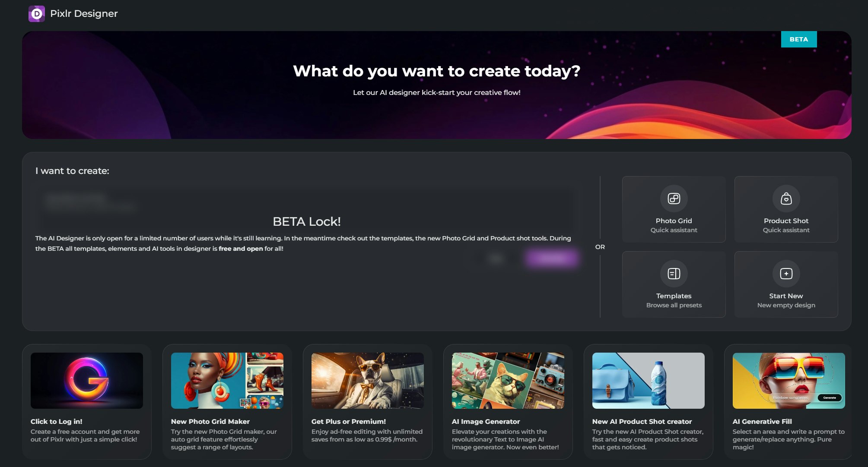
Task: Click the 'Start New' card label
Action: (786, 296)
